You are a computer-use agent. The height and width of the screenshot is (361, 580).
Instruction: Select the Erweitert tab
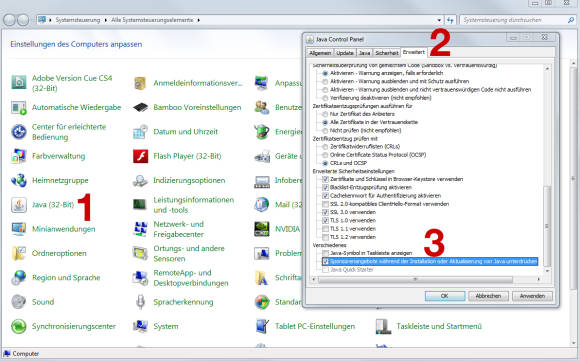[x=414, y=52]
